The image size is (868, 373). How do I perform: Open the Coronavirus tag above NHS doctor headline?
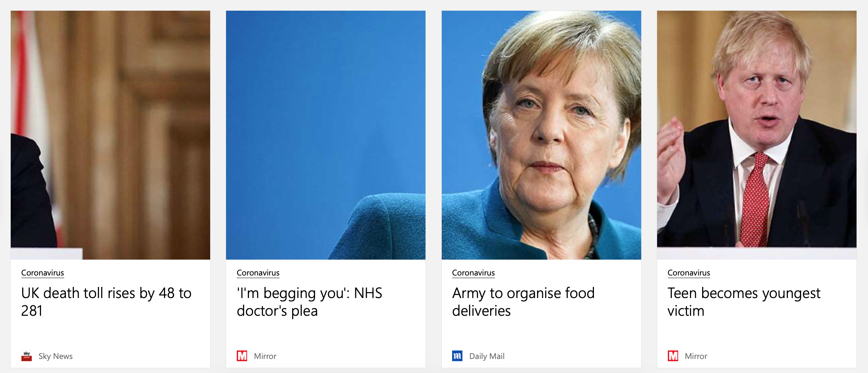[x=258, y=273]
